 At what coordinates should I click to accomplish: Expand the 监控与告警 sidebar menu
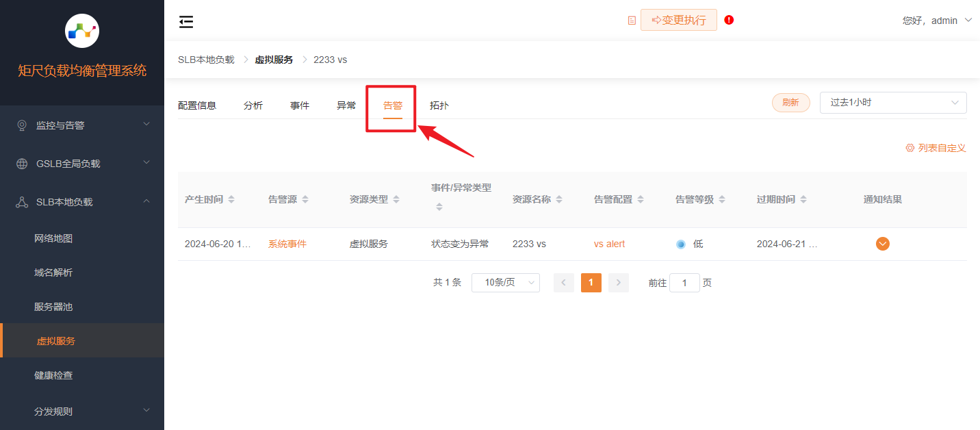[82, 125]
